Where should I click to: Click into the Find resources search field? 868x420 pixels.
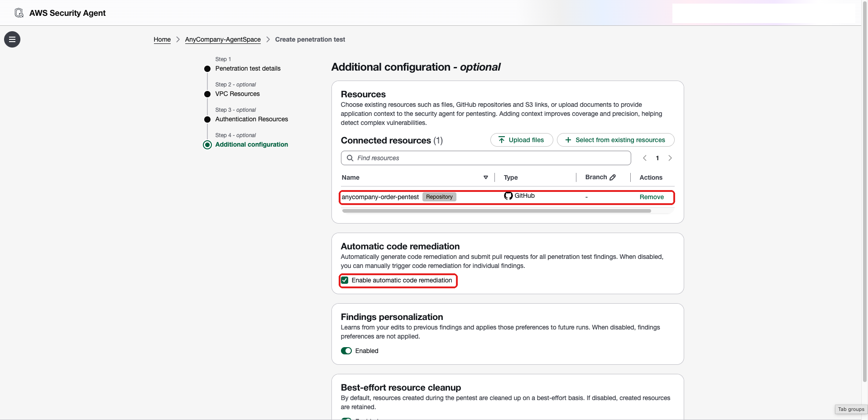pos(486,158)
